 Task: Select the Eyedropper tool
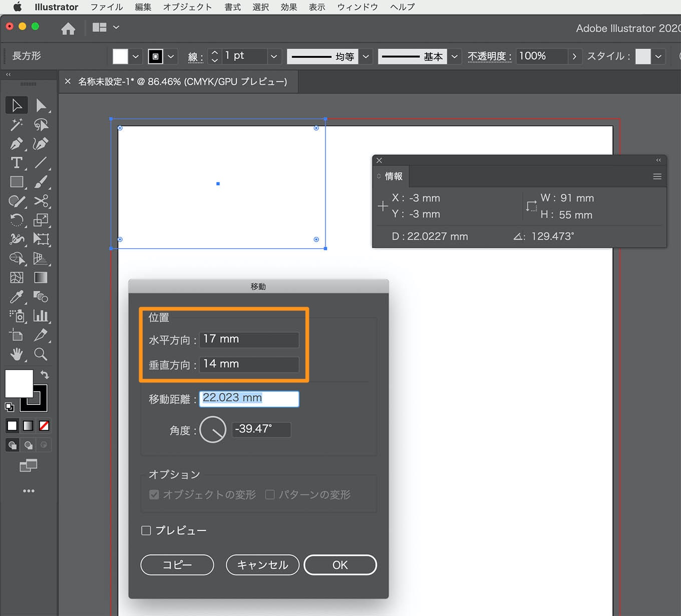(x=17, y=297)
